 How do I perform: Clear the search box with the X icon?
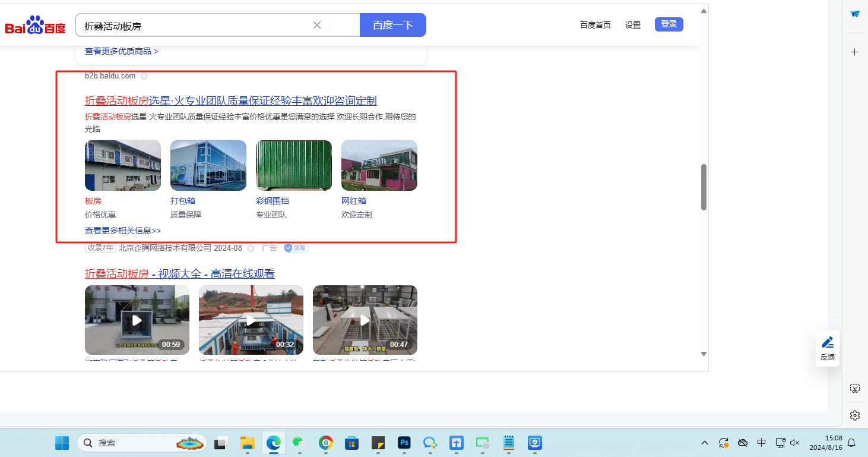pos(317,25)
